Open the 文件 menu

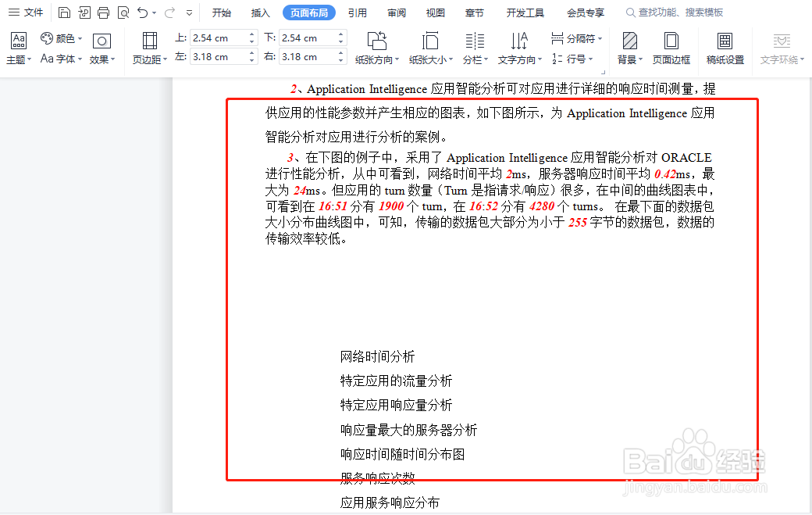26,13
